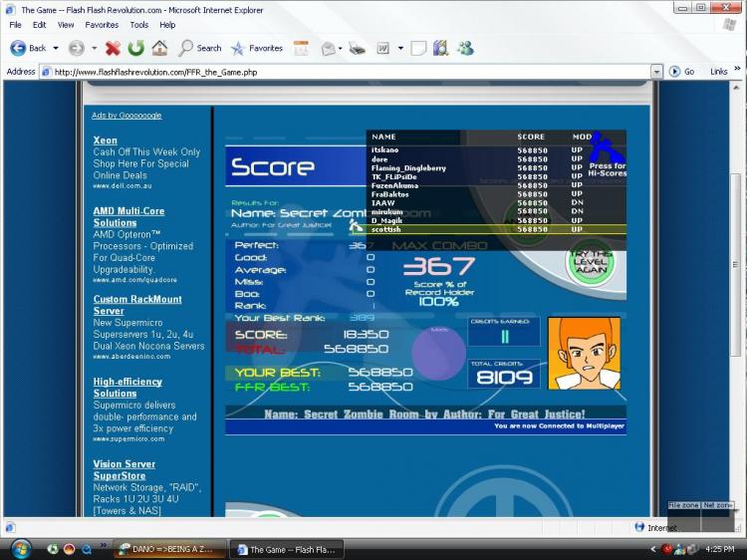Click the purple Mods circle
The image size is (747, 560).
point(438,353)
